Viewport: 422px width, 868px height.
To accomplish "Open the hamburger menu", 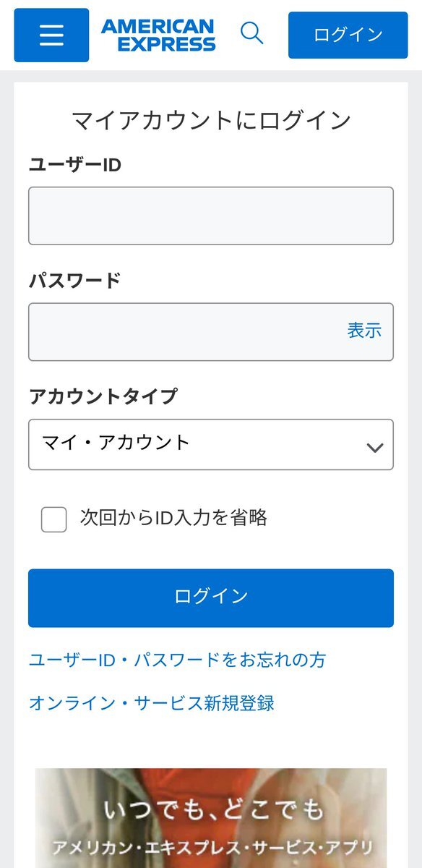I will pos(51,35).
